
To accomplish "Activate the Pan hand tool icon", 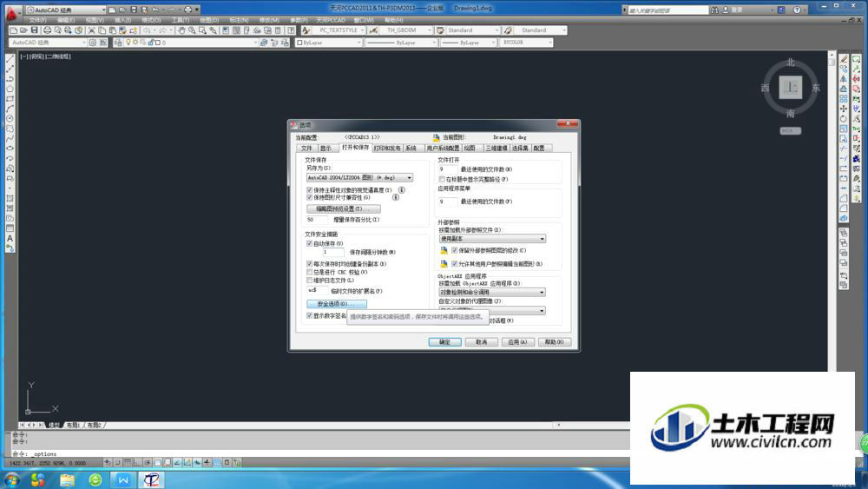I will tap(181, 30).
